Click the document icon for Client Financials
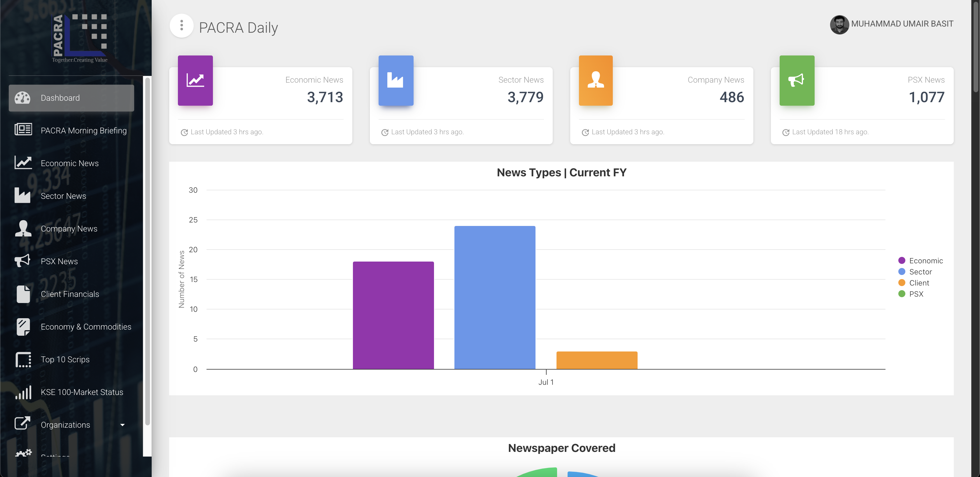This screenshot has height=477, width=980. pos(23,294)
